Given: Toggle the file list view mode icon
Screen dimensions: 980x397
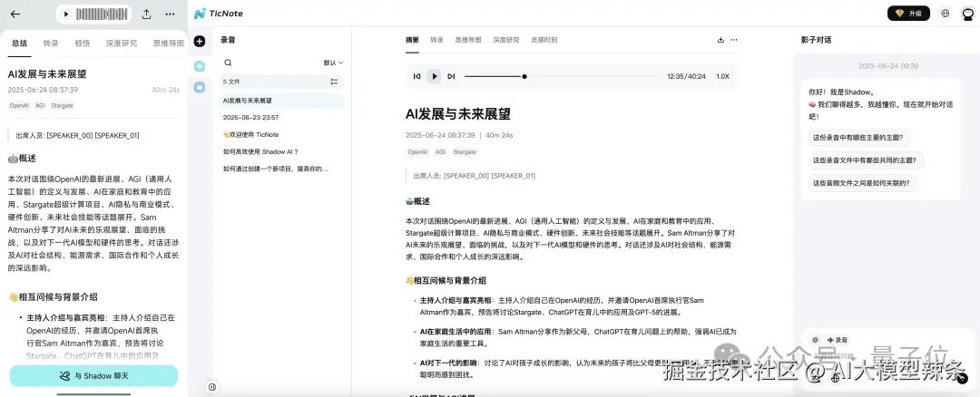Looking at the screenshot, I should [x=334, y=82].
